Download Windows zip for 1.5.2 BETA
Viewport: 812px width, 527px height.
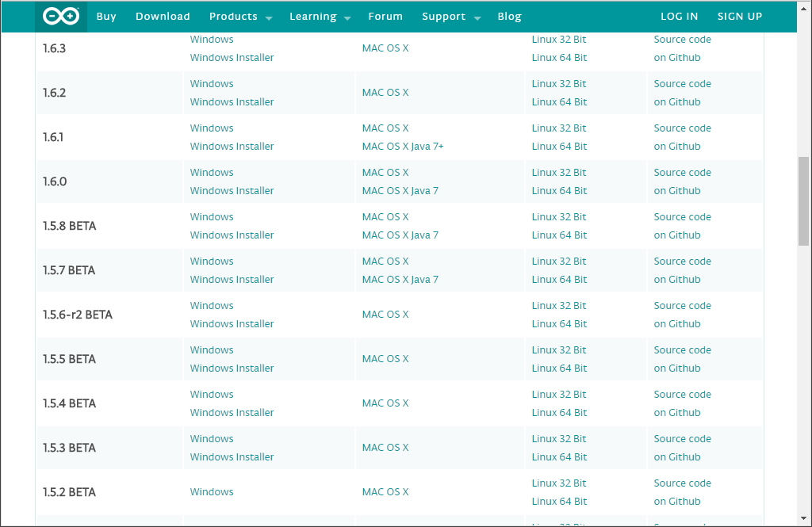(x=212, y=492)
